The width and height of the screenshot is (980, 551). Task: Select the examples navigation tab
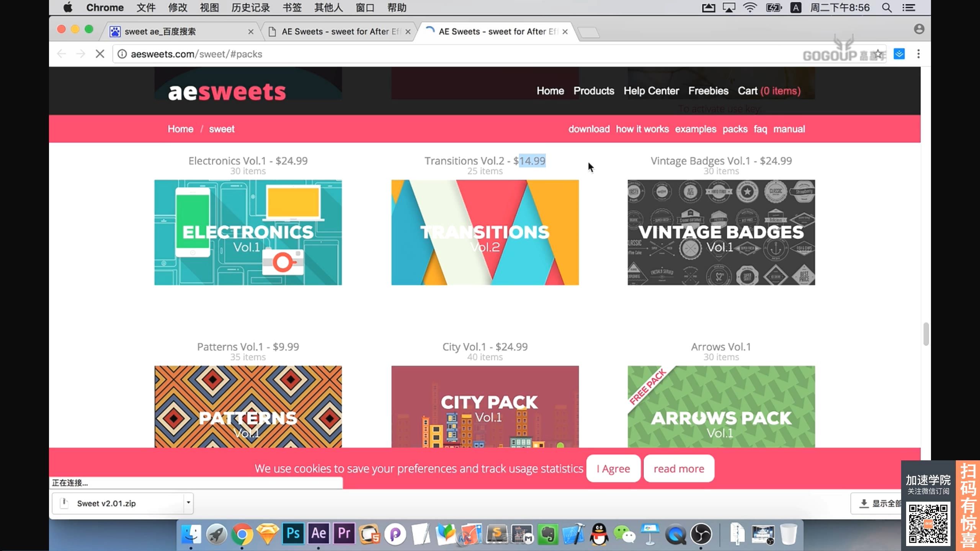pyautogui.click(x=695, y=129)
